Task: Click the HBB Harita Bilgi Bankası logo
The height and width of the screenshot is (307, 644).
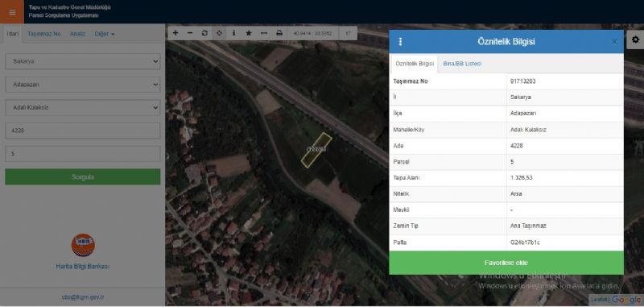Action: pyautogui.click(x=83, y=245)
